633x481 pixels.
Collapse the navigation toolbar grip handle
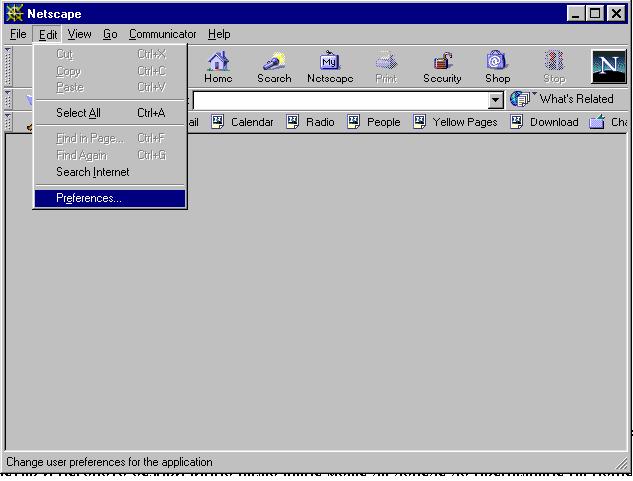8,66
